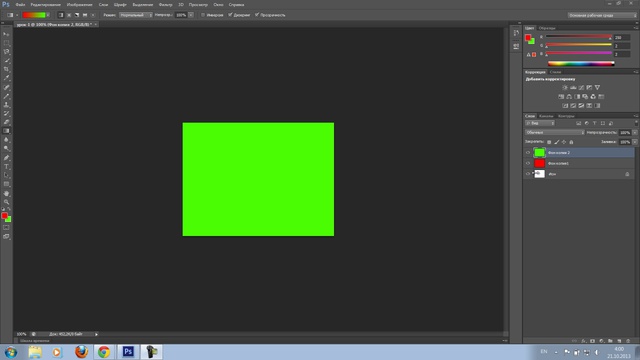Select the Gradient tool in toolbox

tap(6, 131)
